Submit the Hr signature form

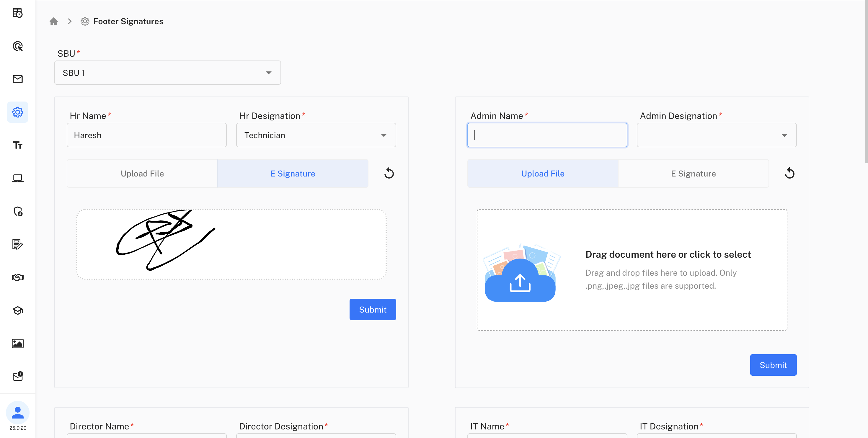pyautogui.click(x=372, y=309)
